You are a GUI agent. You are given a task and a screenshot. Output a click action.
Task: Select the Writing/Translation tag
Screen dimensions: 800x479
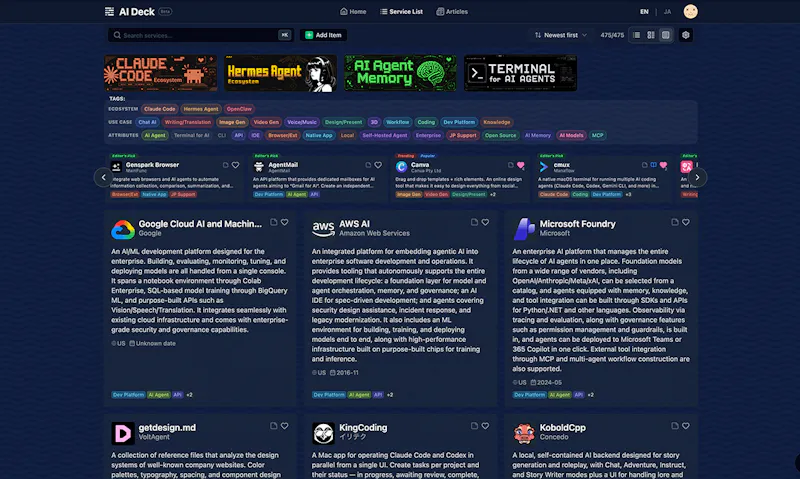point(188,122)
